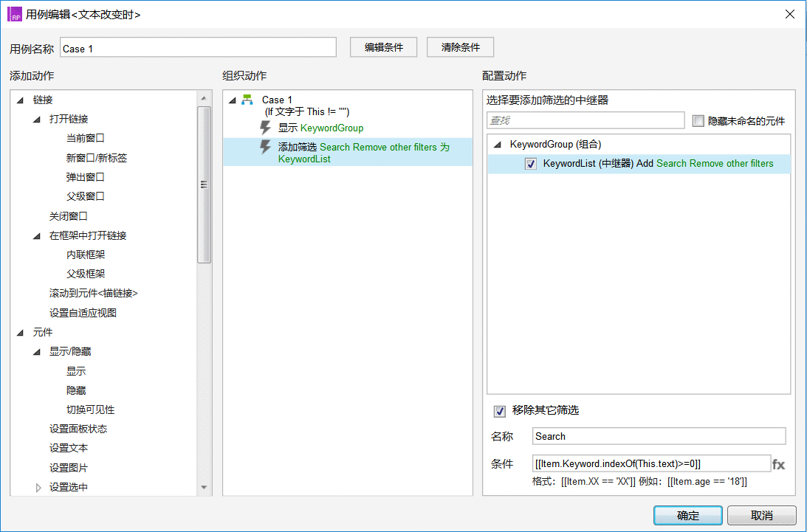This screenshot has width=807, height=532.
Task: Toggle the 隐藏未命名的元件 checkbox
Action: 698,121
